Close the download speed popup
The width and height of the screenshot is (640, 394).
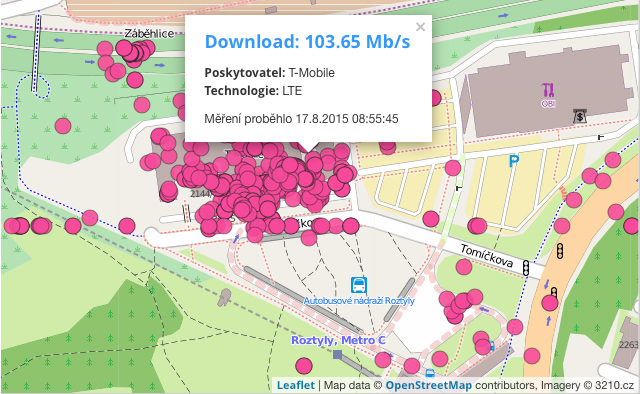pyautogui.click(x=420, y=27)
